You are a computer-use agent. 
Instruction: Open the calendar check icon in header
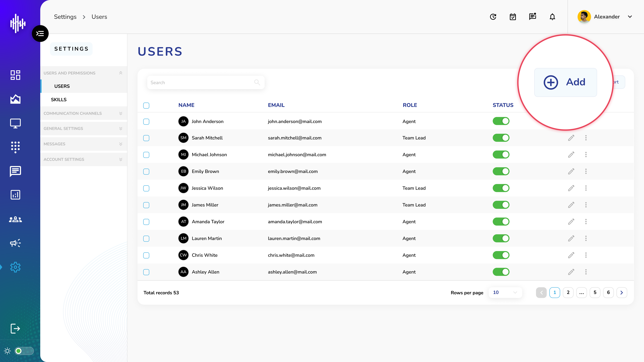513,17
